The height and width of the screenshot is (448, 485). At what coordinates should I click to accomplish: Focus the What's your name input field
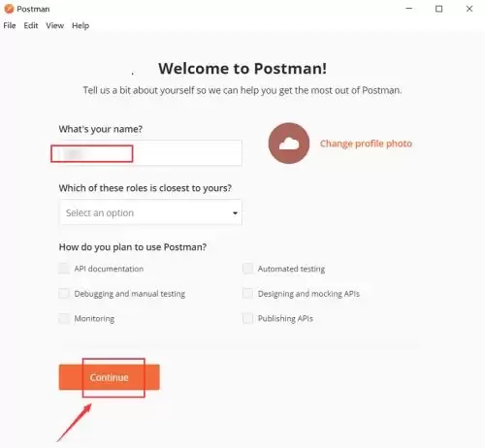tap(150, 153)
